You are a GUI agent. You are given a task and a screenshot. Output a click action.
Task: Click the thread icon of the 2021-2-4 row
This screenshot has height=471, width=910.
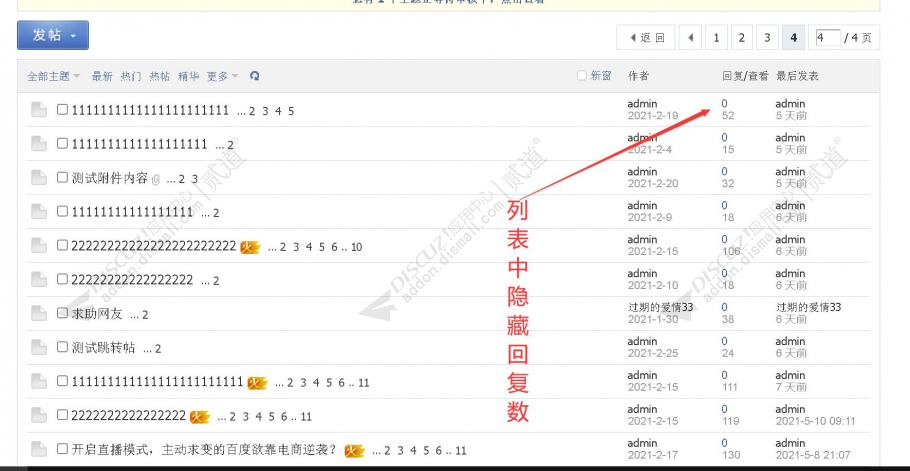point(39,144)
